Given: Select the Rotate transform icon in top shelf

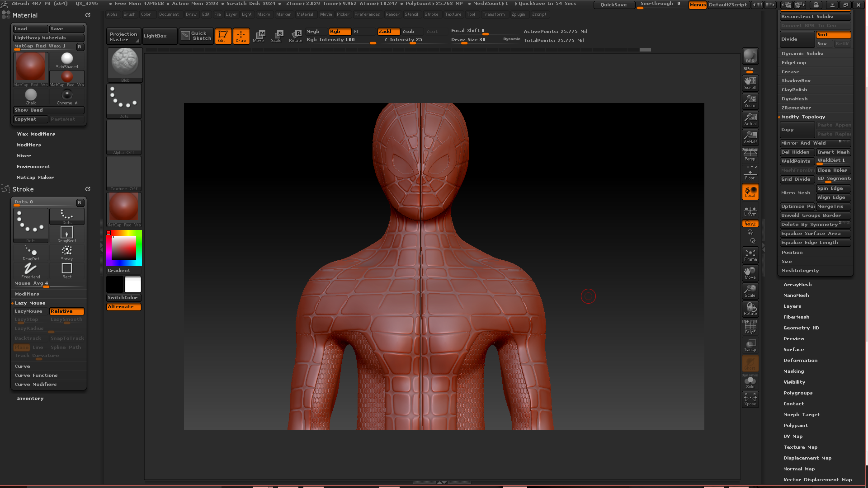Looking at the screenshot, I should (x=295, y=36).
